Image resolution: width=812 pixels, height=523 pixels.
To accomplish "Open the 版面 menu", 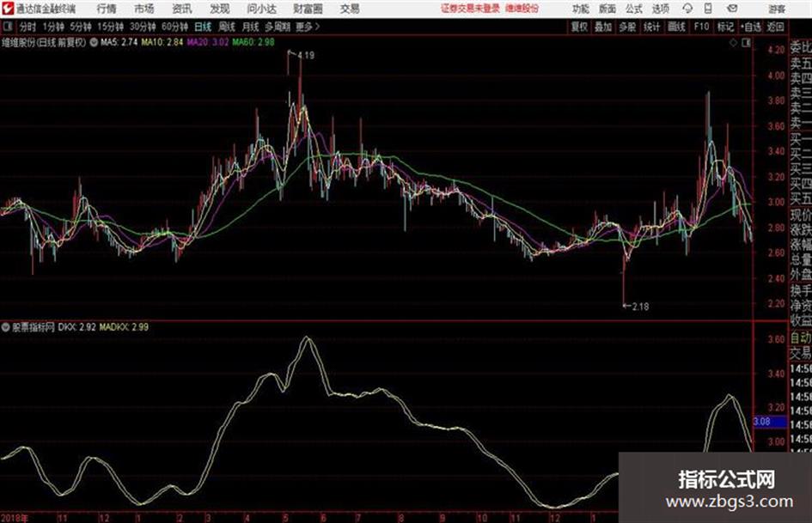I will (x=607, y=9).
